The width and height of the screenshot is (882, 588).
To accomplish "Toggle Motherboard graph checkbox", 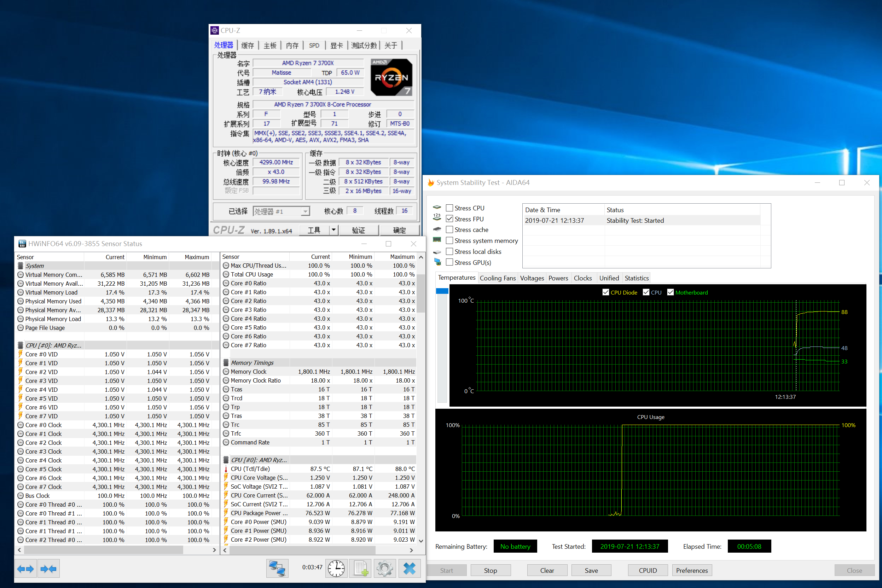I will [671, 292].
